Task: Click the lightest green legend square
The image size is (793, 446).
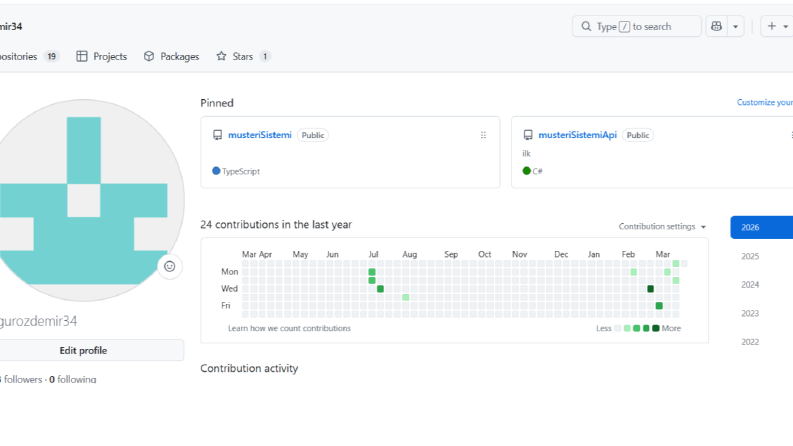Action: pyautogui.click(x=627, y=328)
